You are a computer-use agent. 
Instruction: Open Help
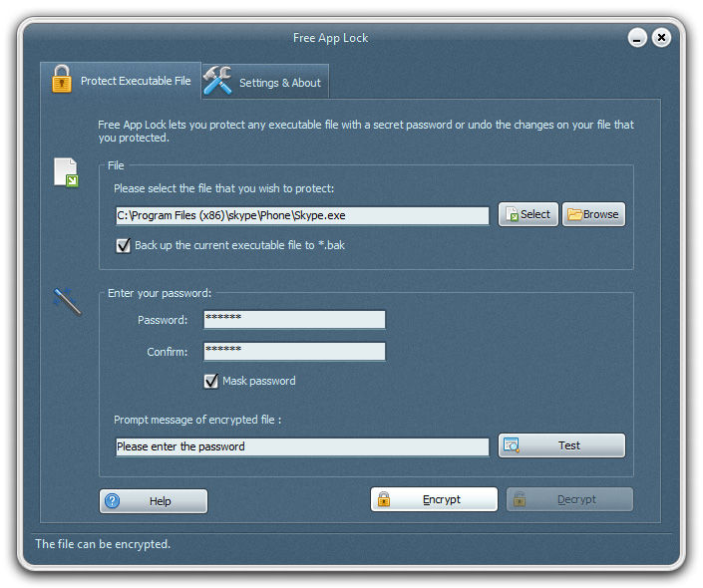[154, 501]
